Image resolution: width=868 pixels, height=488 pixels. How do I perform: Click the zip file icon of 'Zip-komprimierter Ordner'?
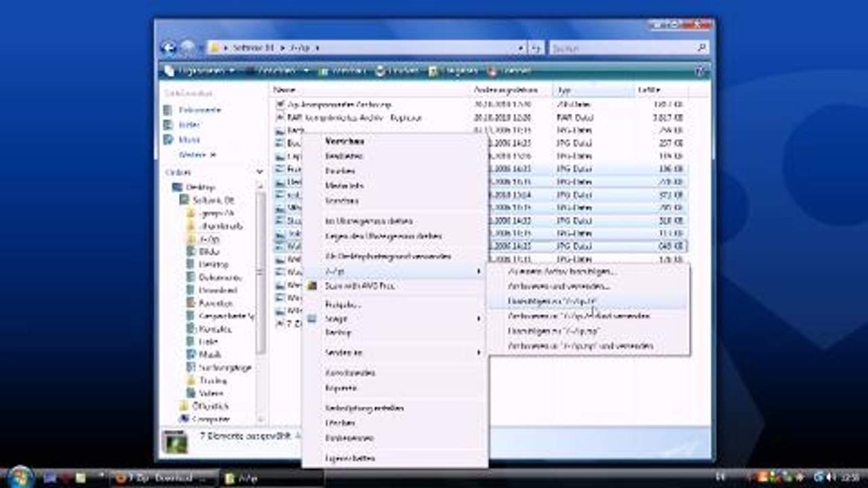click(x=281, y=104)
